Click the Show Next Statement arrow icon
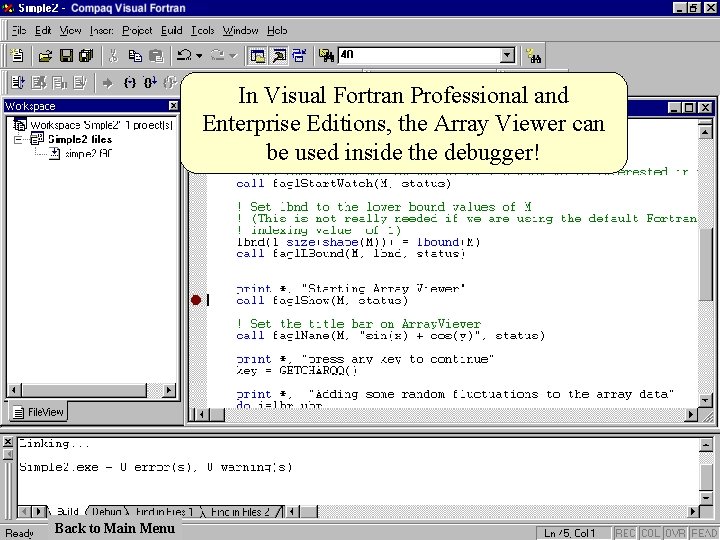This screenshot has width=720, height=540. coord(107,83)
